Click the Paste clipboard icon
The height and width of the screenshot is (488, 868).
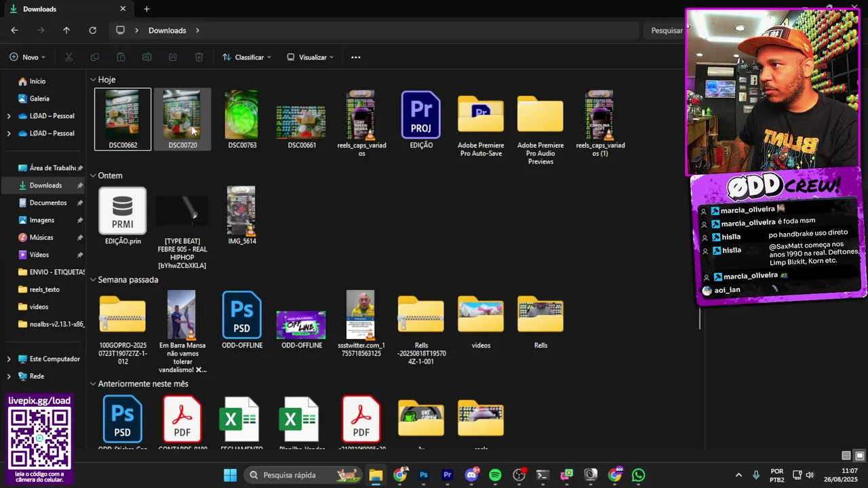(121, 58)
